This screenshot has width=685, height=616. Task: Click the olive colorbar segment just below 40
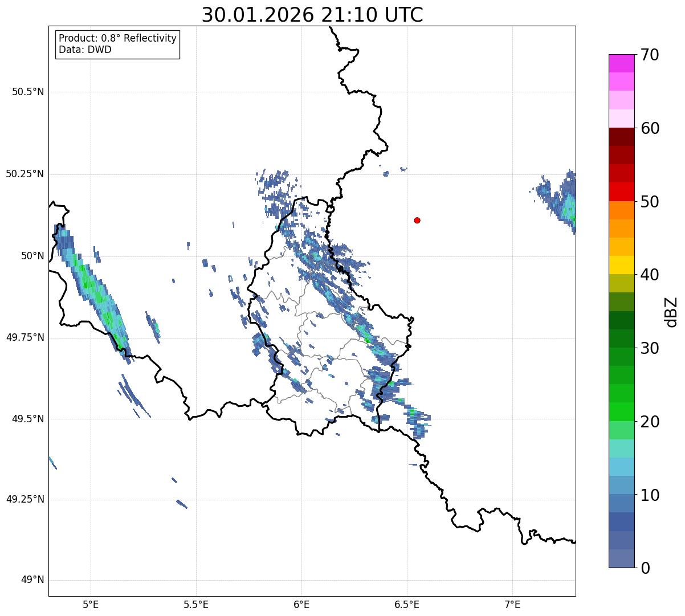(621, 283)
